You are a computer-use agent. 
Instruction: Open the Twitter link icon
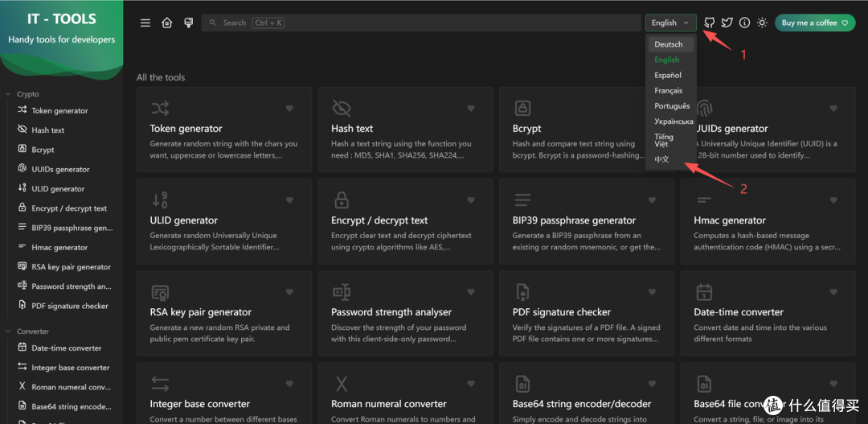pos(727,23)
